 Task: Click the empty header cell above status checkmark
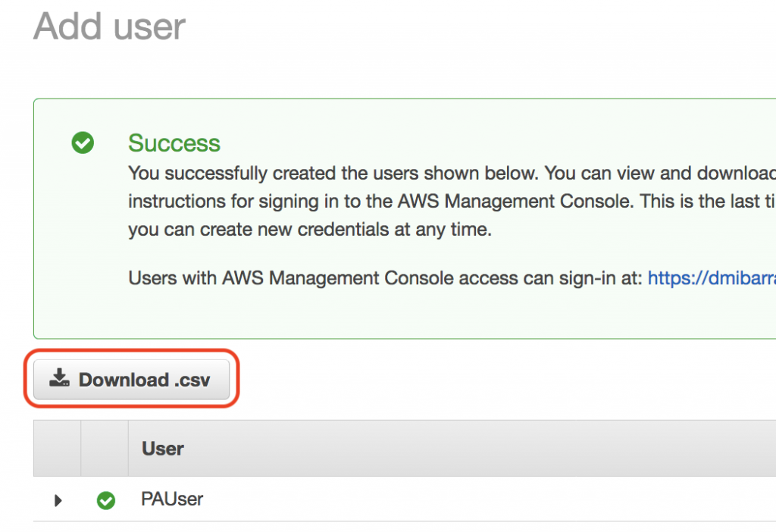coord(105,449)
